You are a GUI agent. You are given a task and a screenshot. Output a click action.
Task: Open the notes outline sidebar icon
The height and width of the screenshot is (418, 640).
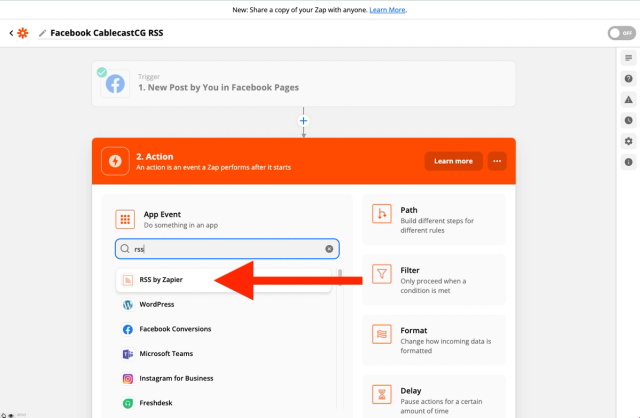629,58
